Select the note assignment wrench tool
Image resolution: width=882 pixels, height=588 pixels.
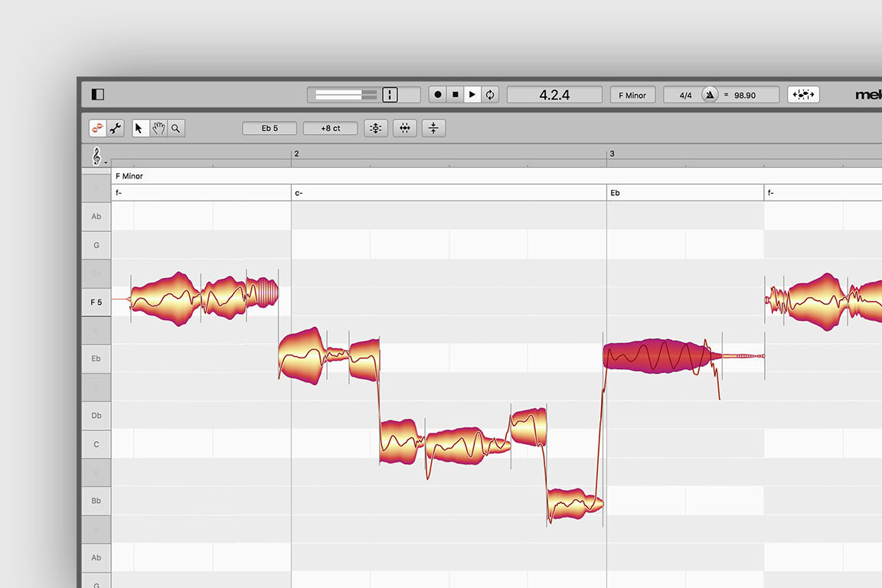(x=116, y=129)
